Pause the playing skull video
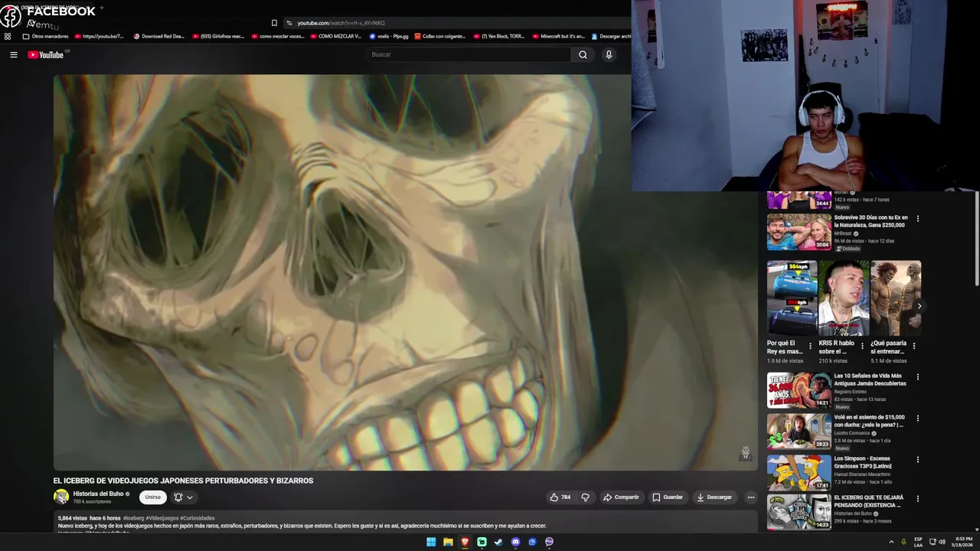Image resolution: width=980 pixels, height=551 pixels. tap(405, 272)
